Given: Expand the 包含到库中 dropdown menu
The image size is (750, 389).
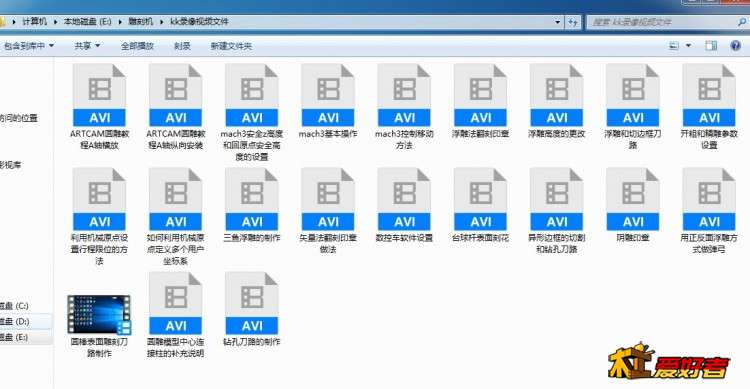Looking at the screenshot, I should 29,46.
